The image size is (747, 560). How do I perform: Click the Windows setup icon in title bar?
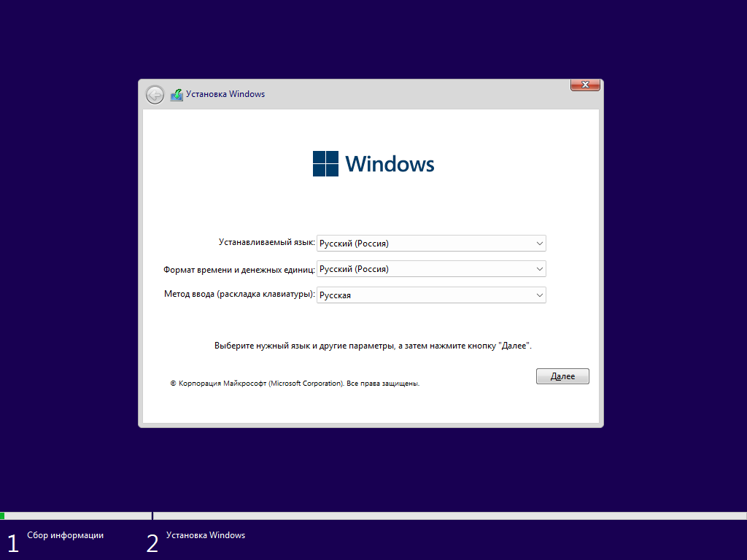click(x=177, y=94)
